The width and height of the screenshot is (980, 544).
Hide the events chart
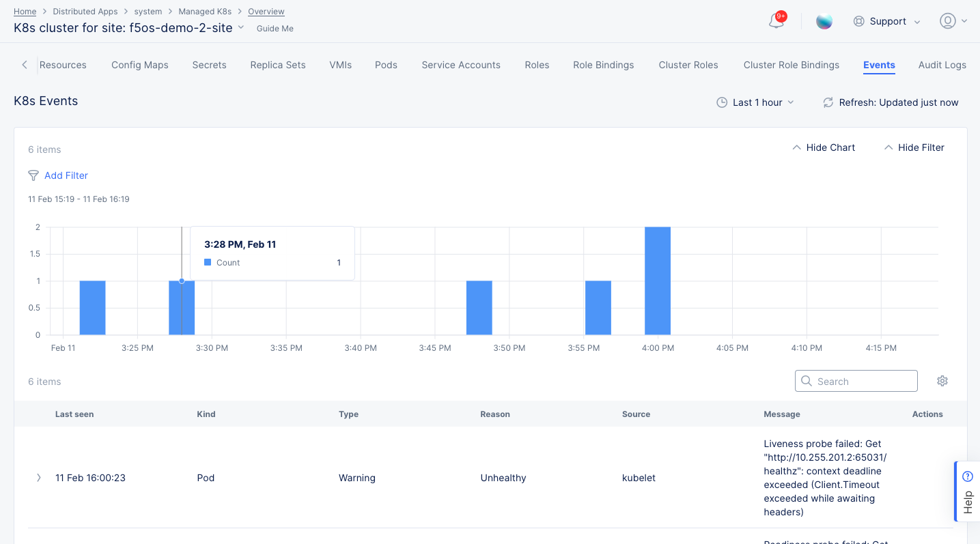tap(823, 147)
